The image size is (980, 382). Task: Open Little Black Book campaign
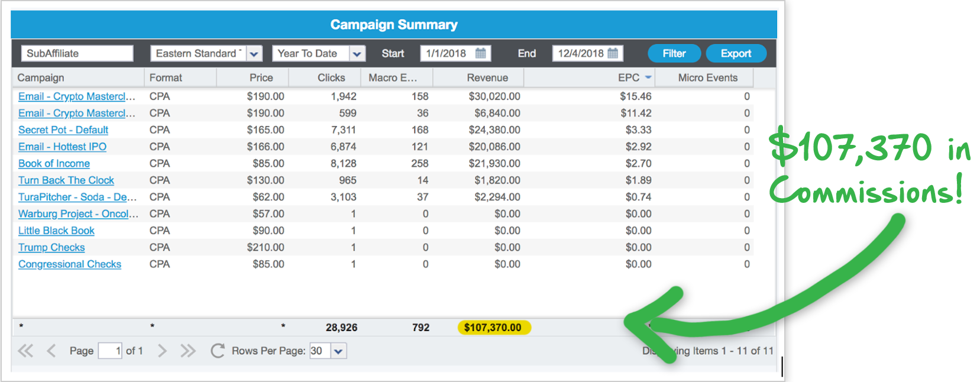point(56,231)
